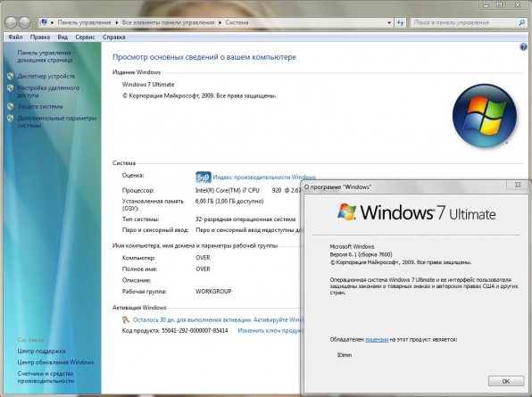532x397 pixels.
Task: Open address bar history dropdown arrow
Action: [389, 22]
